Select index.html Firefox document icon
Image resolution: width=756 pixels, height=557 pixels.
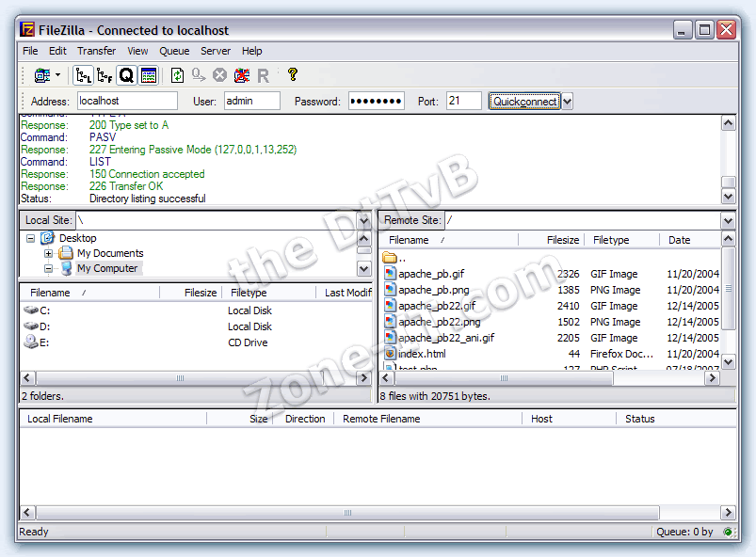coord(390,353)
